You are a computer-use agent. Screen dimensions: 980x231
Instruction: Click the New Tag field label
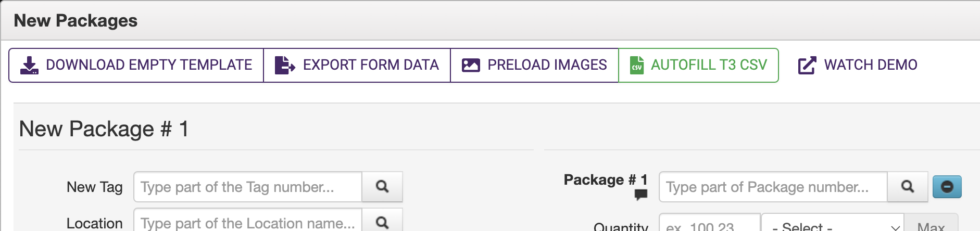point(94,187)
